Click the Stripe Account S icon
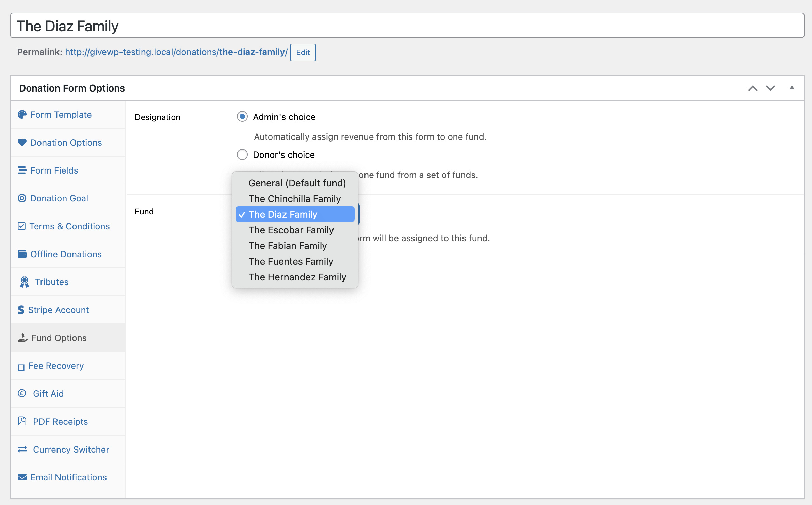The image size is (812, 505). tap(21, 310)
